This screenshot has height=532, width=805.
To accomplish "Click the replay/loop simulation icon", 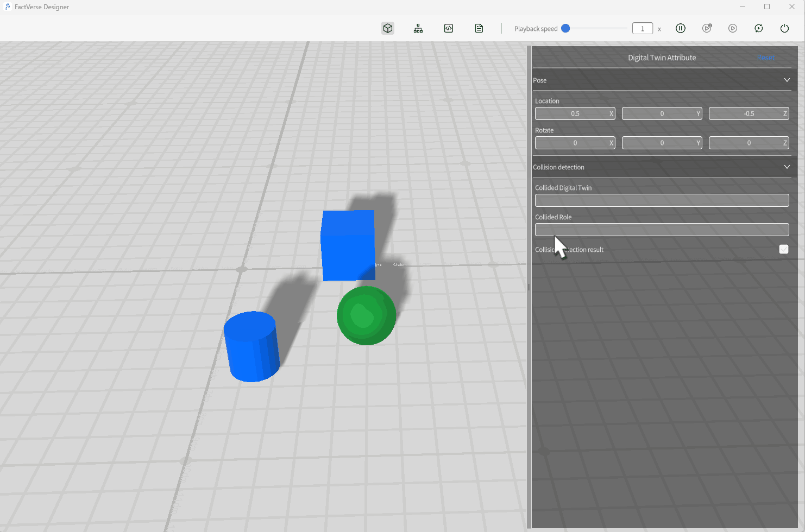I will (759, 28).
